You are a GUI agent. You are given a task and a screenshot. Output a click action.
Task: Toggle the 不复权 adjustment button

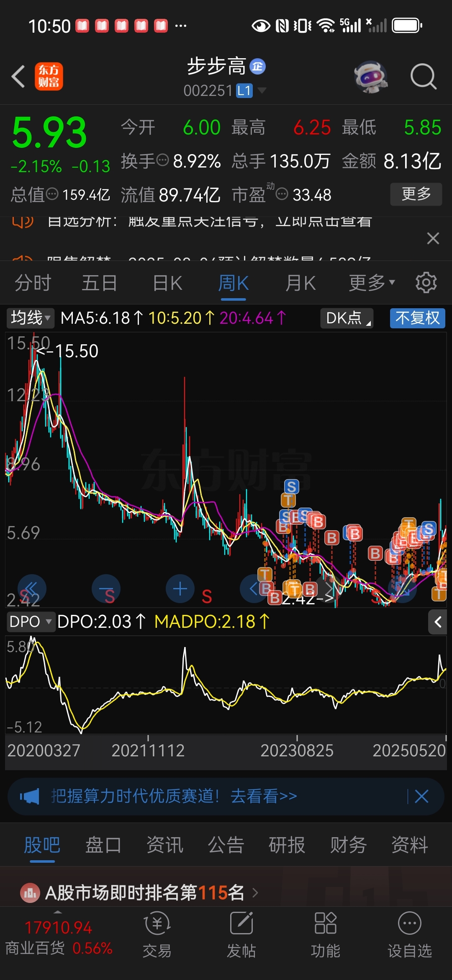point(417,318)
